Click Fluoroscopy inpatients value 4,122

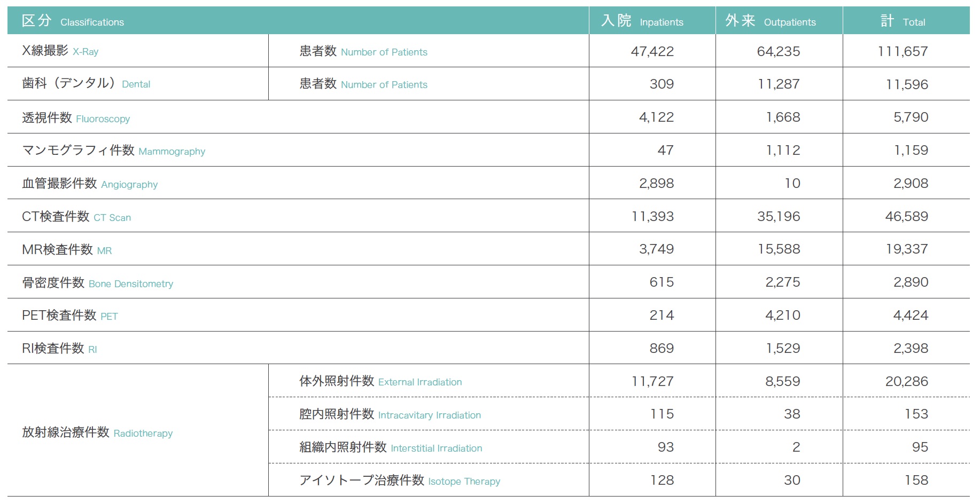coord(657,117)
